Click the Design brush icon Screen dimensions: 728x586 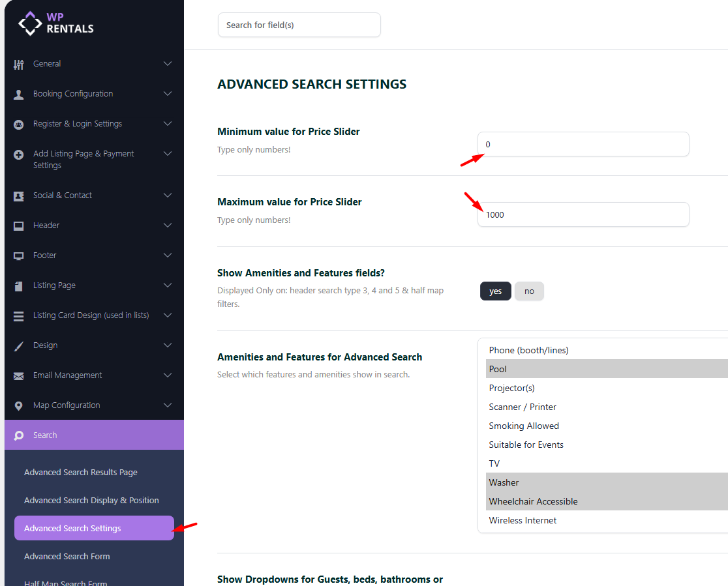(19, 345)
